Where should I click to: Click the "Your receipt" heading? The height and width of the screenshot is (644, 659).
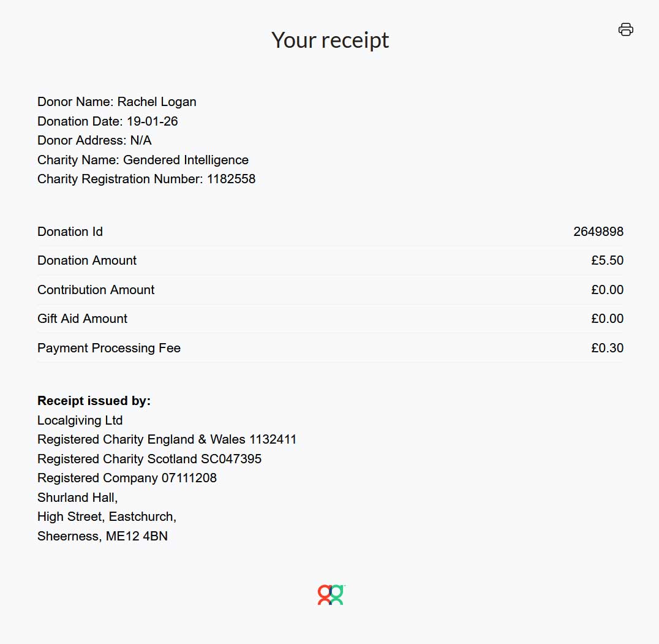330,40
